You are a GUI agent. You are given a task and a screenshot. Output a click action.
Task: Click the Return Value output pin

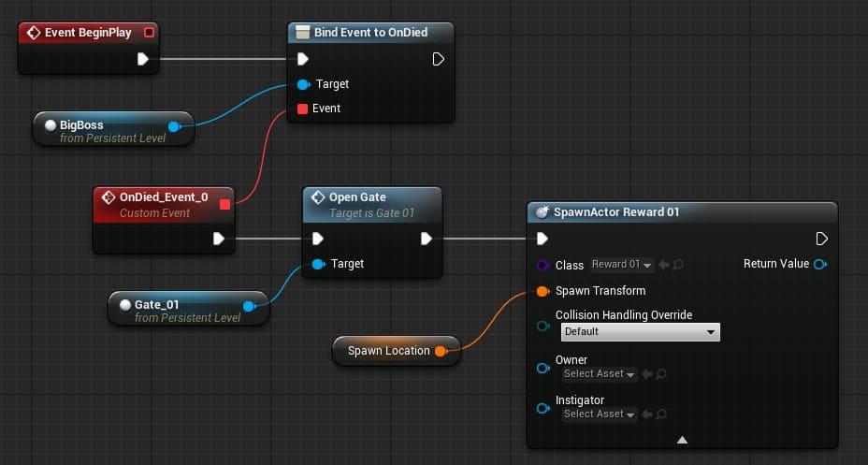click(820, 264)
